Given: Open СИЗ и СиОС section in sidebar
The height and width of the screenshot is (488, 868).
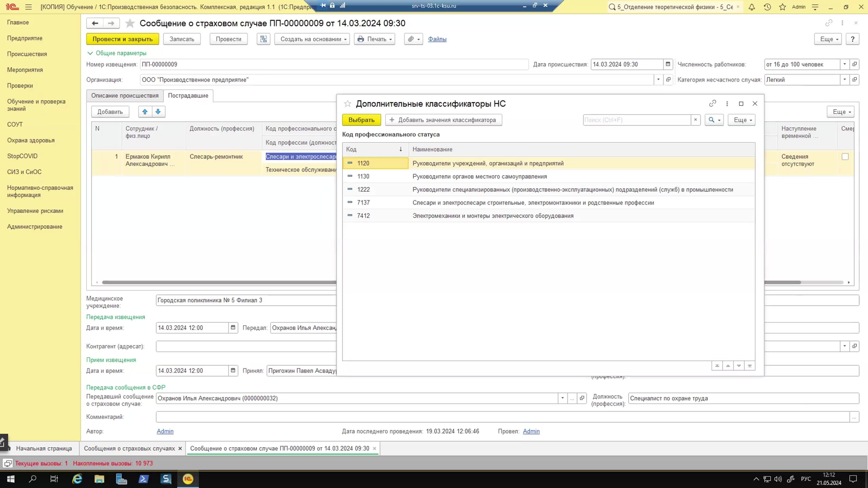Looking at the screenshot, I should click(x=24, y=172).
